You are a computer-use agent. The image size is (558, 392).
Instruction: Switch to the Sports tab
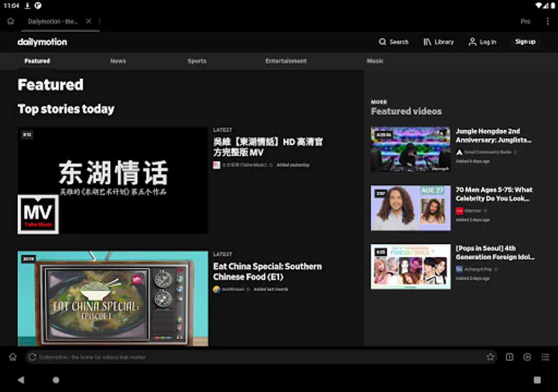(x=197, y=61)
